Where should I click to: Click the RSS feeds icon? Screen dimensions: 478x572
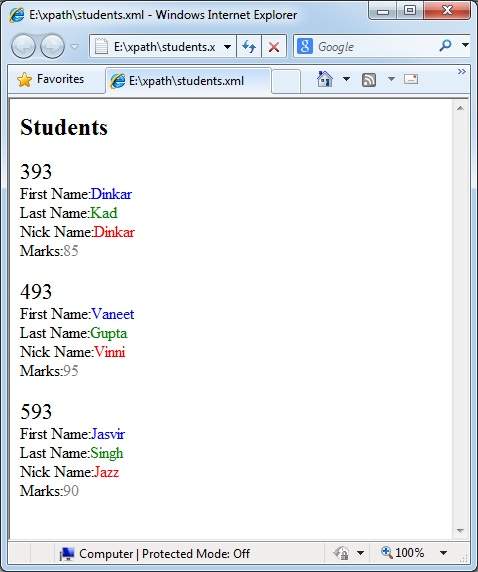369,80
